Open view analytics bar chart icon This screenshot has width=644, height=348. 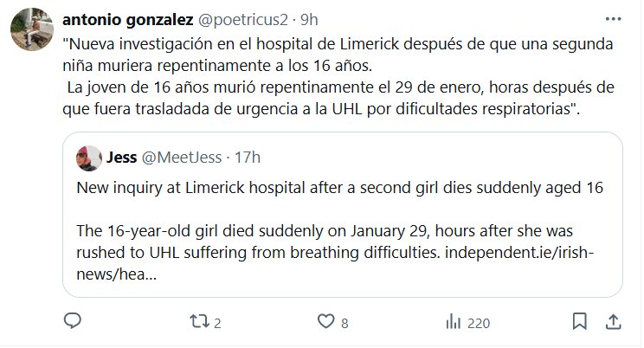click(x=453, y=323)
